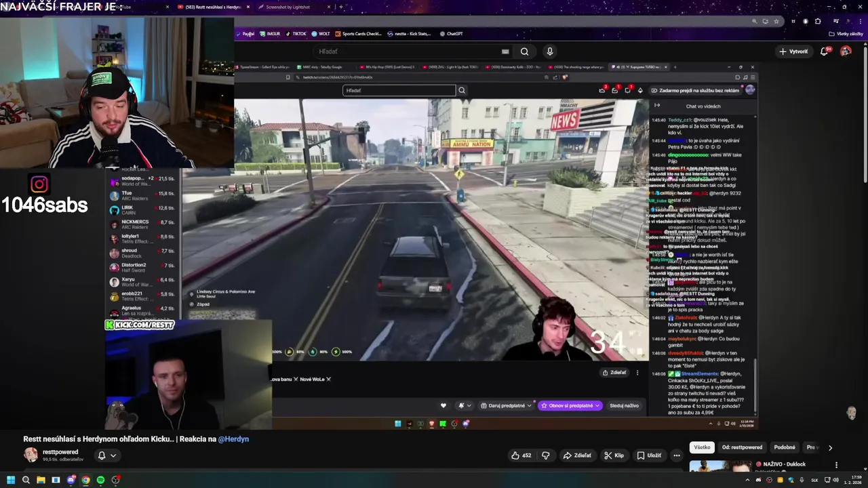Click the Vytvoriť create button
This screenshot has height=488, width=868.
click(x=793, y=52)
